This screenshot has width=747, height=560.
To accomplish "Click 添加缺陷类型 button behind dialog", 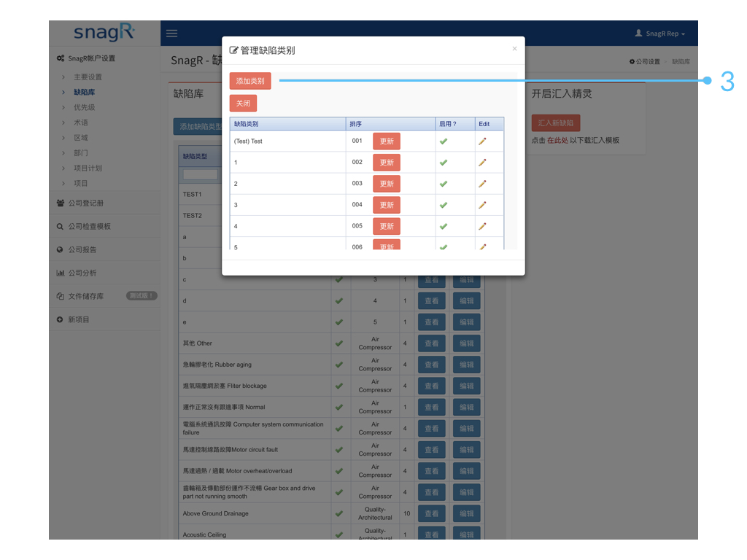I will click(x=198, y=127).
